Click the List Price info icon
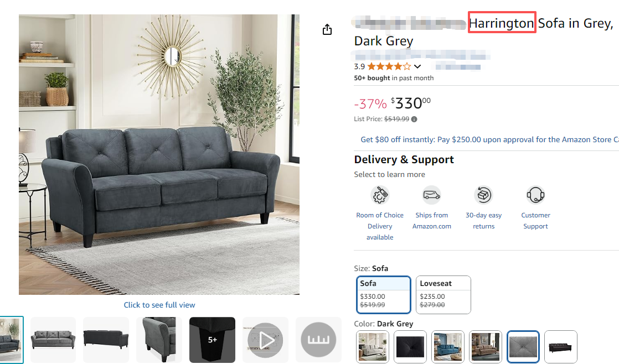The width and height of the screenshot is (619, 364). point(414,119)
